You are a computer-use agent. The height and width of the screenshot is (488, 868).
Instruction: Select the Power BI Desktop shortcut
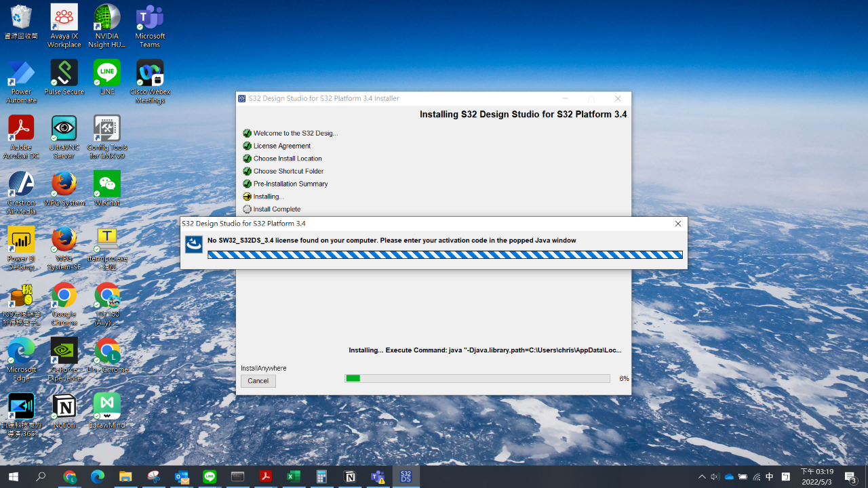(x=21, y=248)
